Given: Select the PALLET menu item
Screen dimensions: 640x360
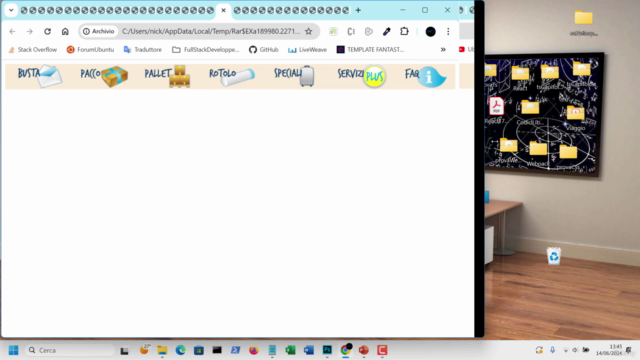Looking at the screenshot, I should 167,76.
